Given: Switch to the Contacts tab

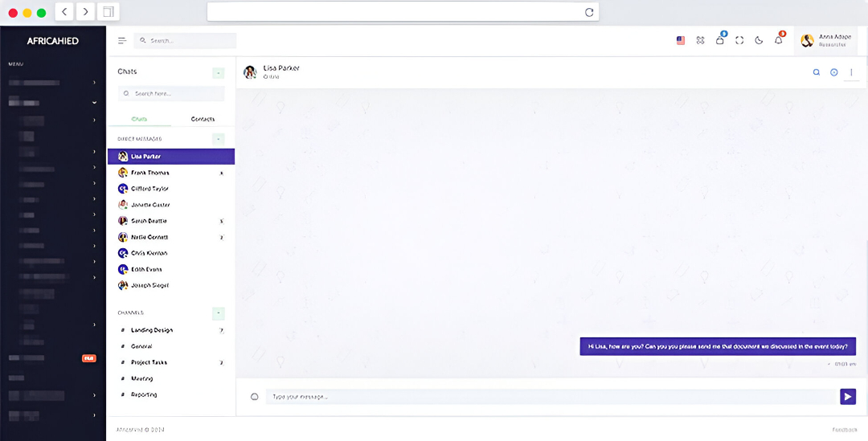Looking at the screenshot, I should [203, 119].
